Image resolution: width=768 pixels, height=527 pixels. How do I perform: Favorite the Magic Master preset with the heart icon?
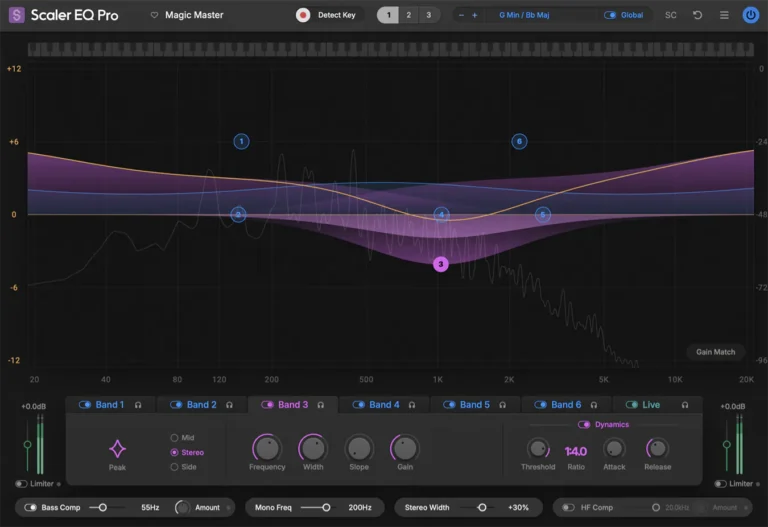(154, 15)
